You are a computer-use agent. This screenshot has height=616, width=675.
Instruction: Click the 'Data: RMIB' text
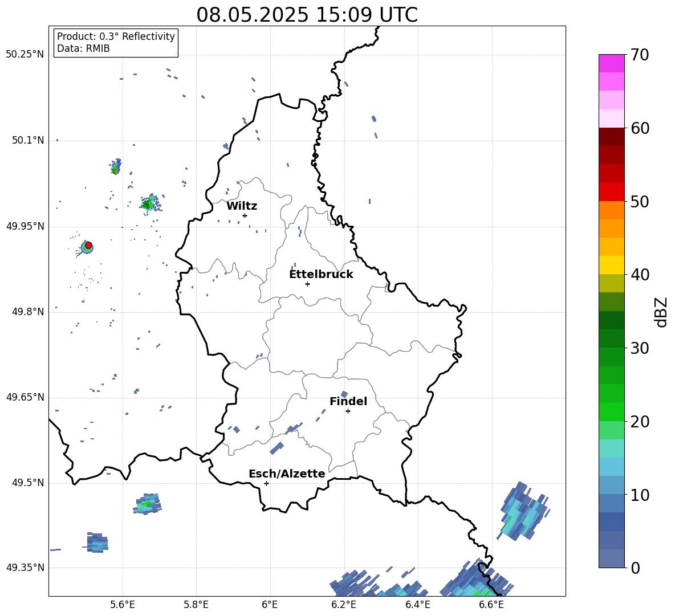pyautogui.click(x=83, y=48)
